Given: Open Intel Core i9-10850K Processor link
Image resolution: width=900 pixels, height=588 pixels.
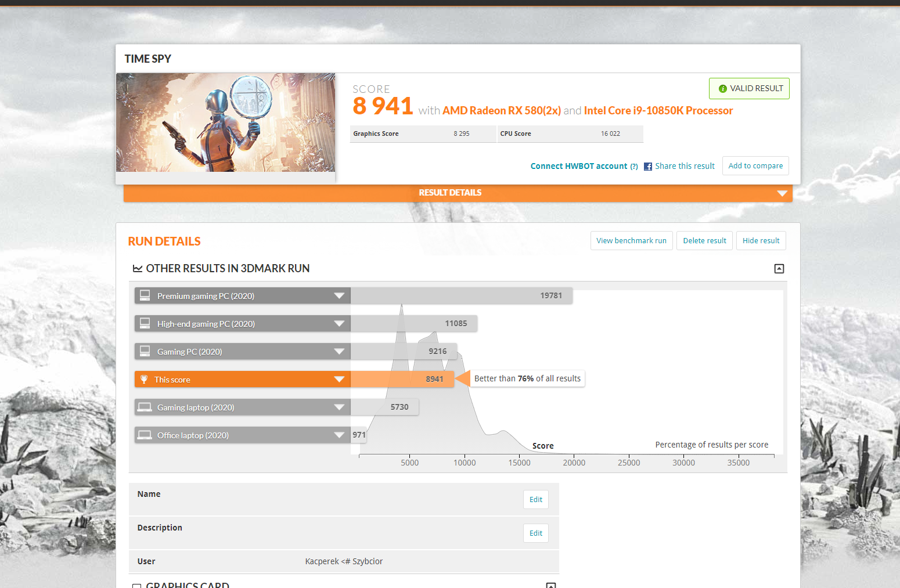Looking at the screenshot, I should 658,110.
